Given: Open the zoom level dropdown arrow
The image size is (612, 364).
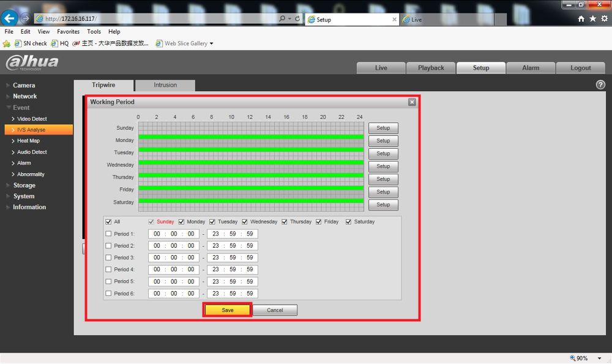Looking at the screenshot, I should click(599, 358).
